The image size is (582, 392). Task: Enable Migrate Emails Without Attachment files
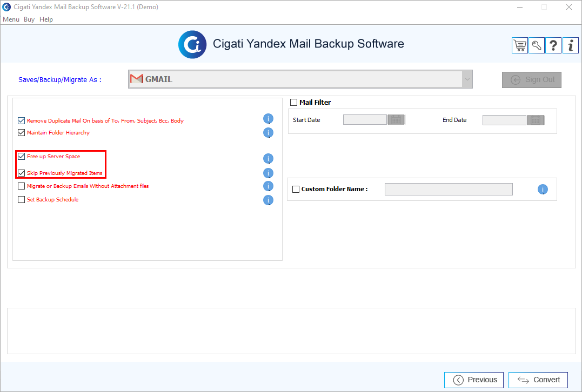[x=21, y=186]
